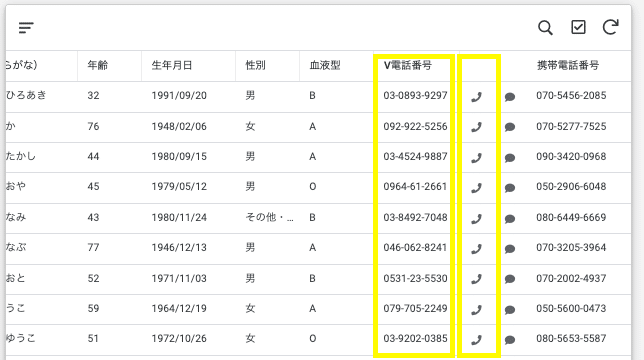Call 046-062-8241 via phone icon
The height and width of the screenshot is (360, 644).
click(476, 249)
